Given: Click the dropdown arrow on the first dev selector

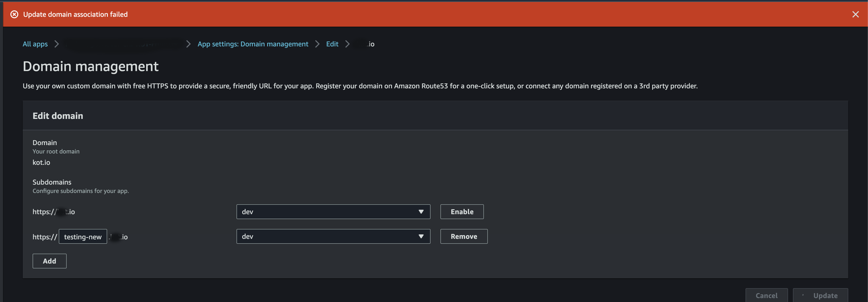Looking at the screenshot, I should click(x=421, y=212).
